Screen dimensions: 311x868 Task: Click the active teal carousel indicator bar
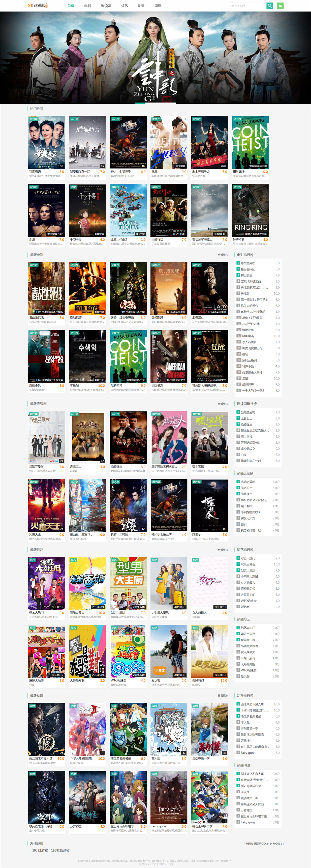click(x=140, y=103)
